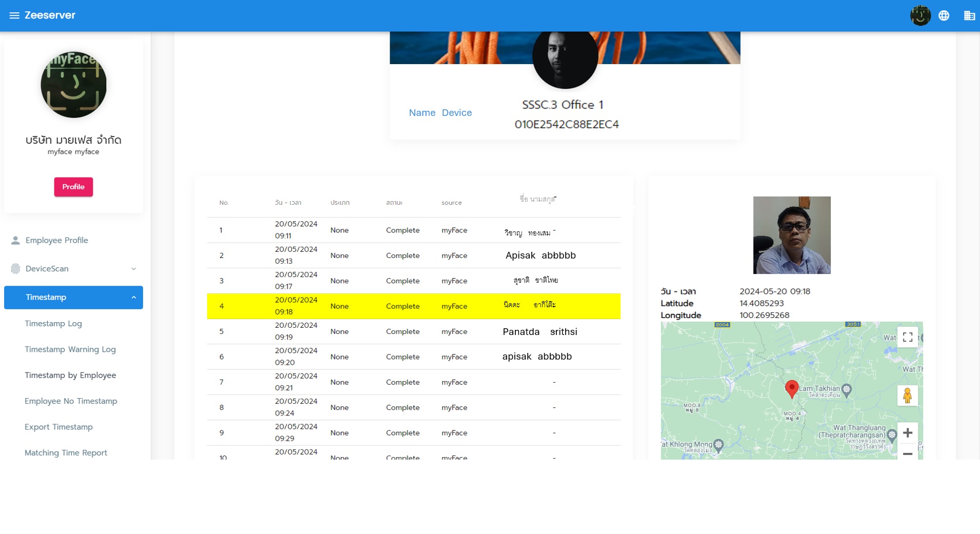This screenshot has height=534, width=980.
Task: Open the hamburger menu icon
Action: [14, 15]
